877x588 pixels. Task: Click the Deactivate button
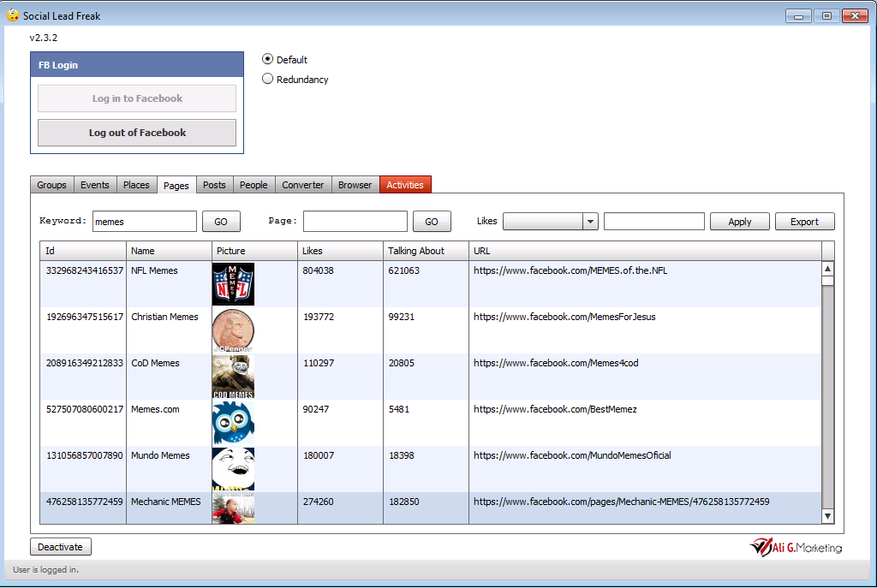[x=61, y=547]
